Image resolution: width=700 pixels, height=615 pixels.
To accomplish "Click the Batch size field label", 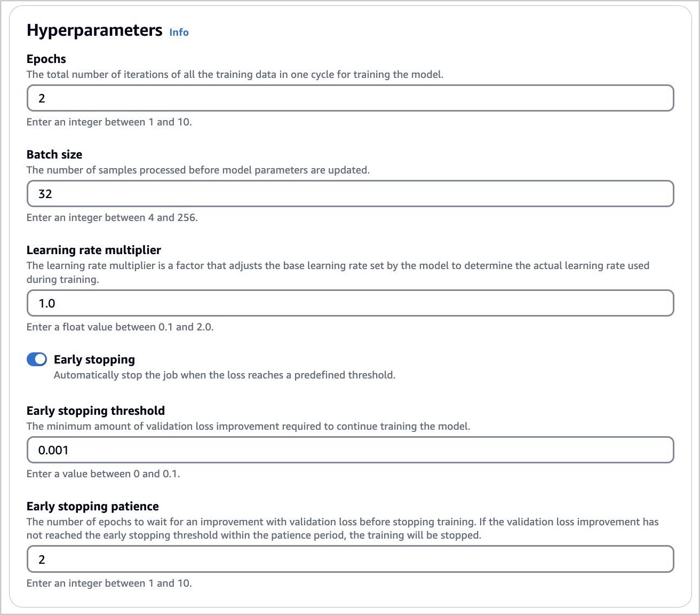I will (x=54, y=155).
